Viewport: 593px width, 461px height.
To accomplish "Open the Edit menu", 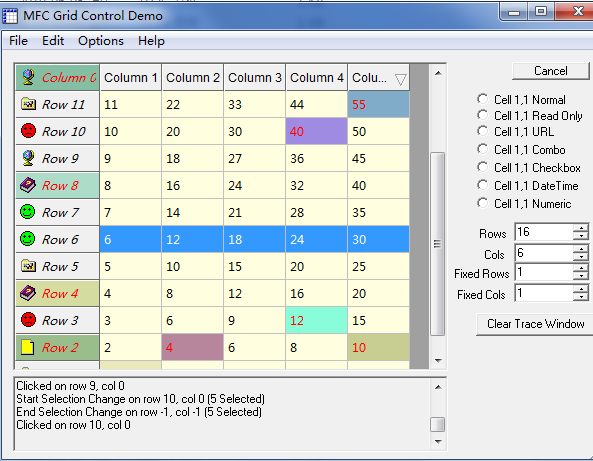I will click(53, 41).
